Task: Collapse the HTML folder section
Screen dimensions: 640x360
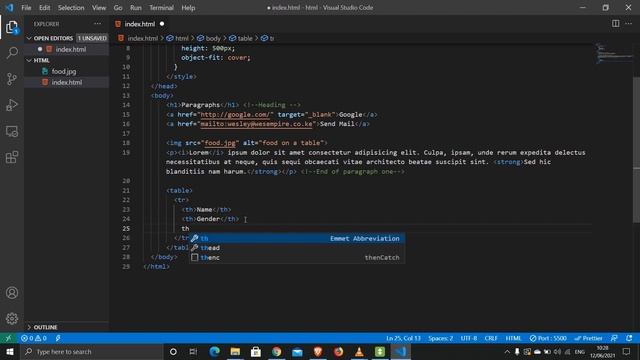Action: coord(67,60)
